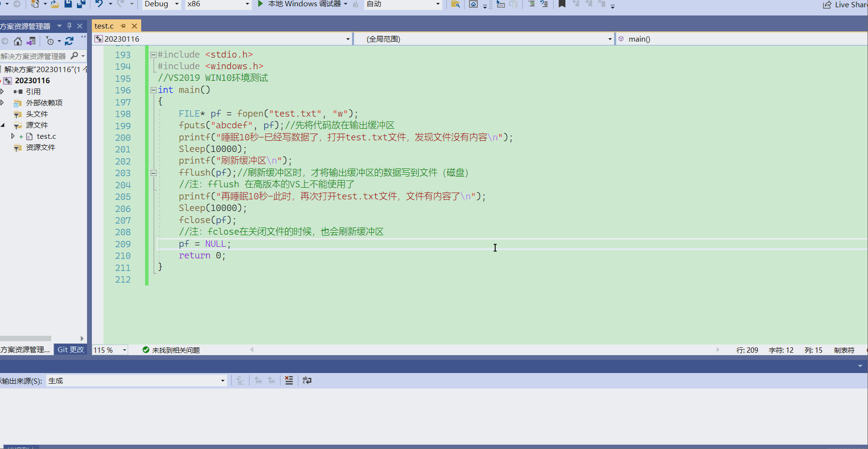Select the 20230116 project node

32,80
